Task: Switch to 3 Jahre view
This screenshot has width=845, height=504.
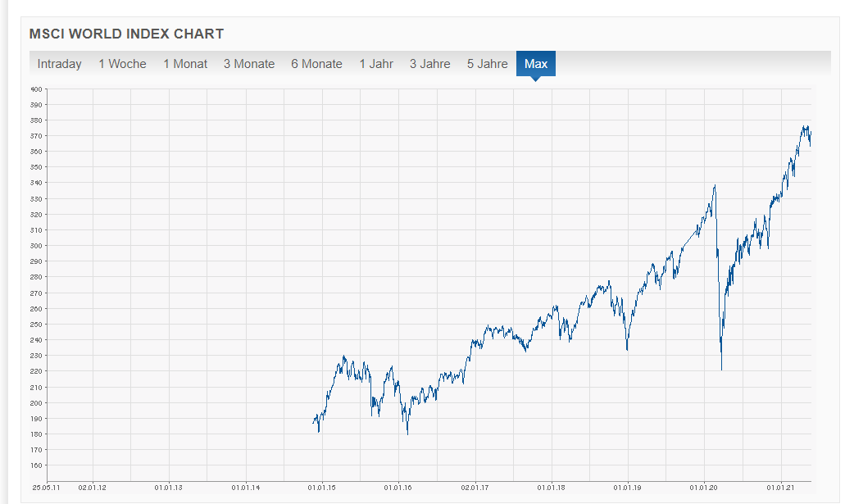Action: point(429,64)
